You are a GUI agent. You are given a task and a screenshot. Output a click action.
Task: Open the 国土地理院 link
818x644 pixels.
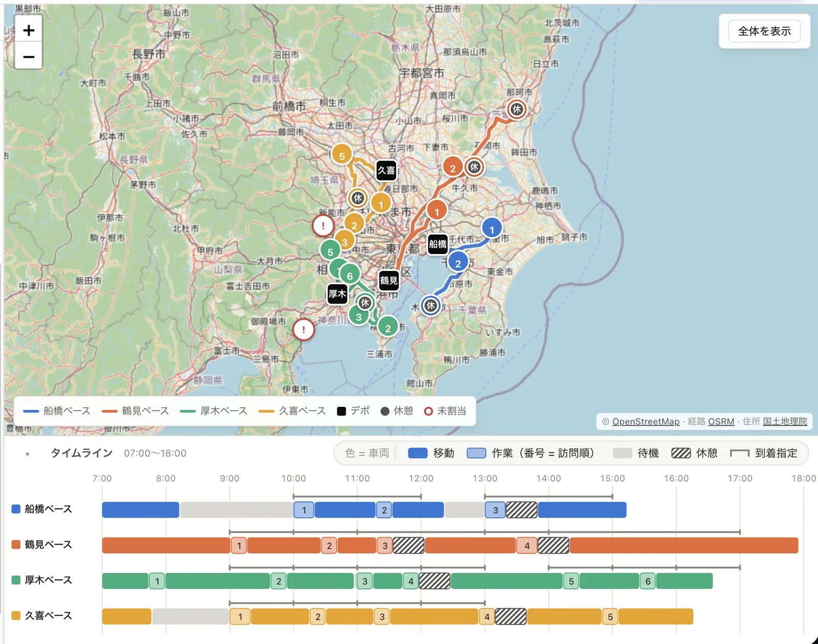point(785,422)
